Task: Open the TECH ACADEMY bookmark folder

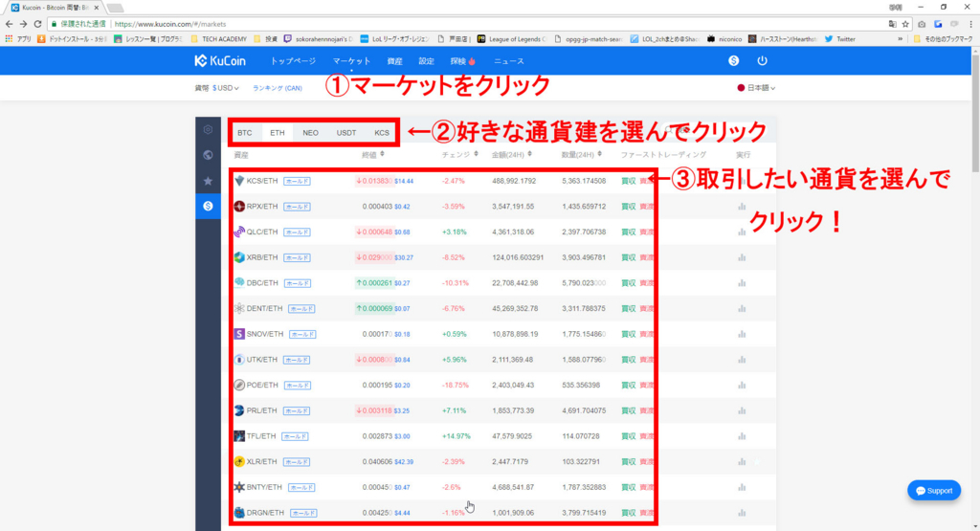Action: pos(219,38)
